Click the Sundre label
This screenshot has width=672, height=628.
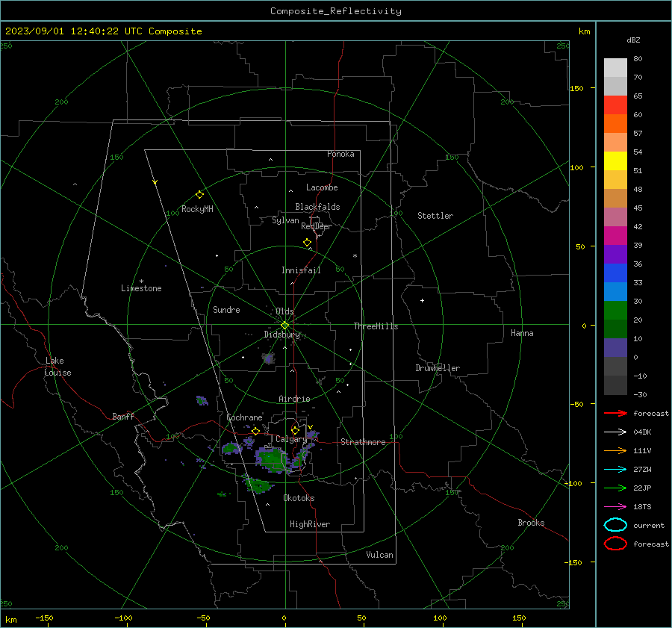226,309
